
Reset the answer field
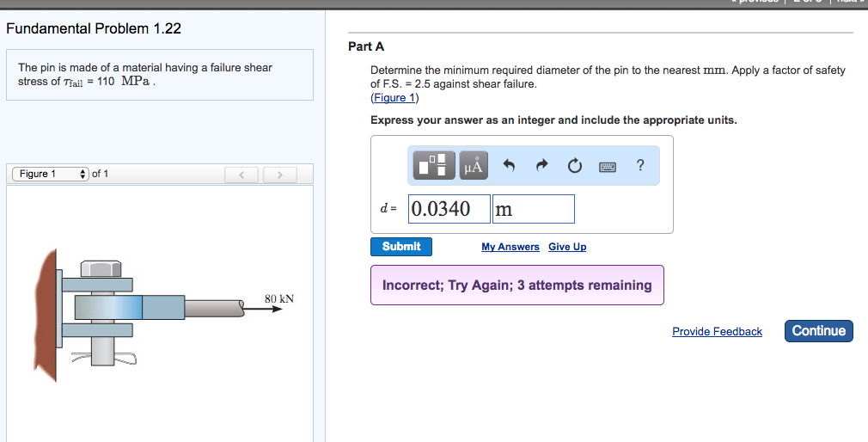pyautogui.click(x=575, y=165)
